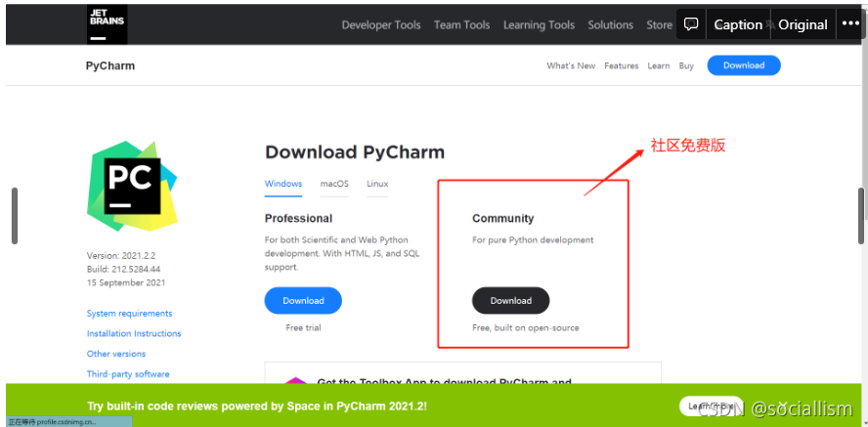The width and height of the screenshot is (868, 427).
Task: Click the Build: 212.5284.44 text
Action: coord(125,269)
